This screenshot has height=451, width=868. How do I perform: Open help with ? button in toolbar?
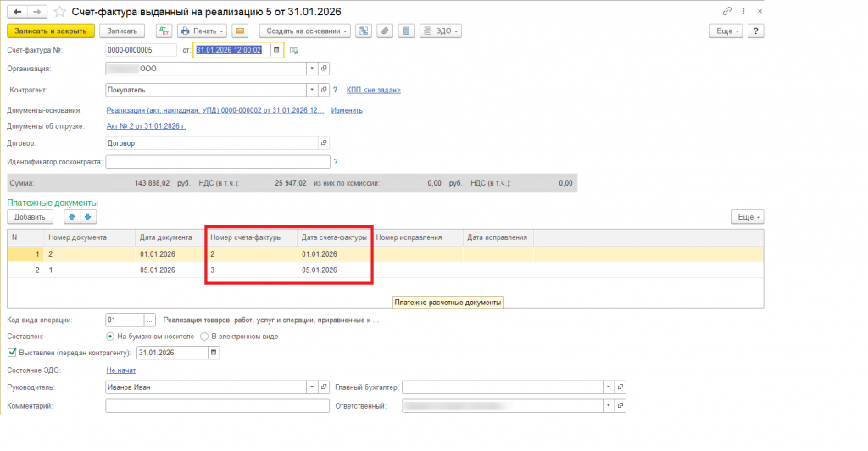tap(755, 31)
